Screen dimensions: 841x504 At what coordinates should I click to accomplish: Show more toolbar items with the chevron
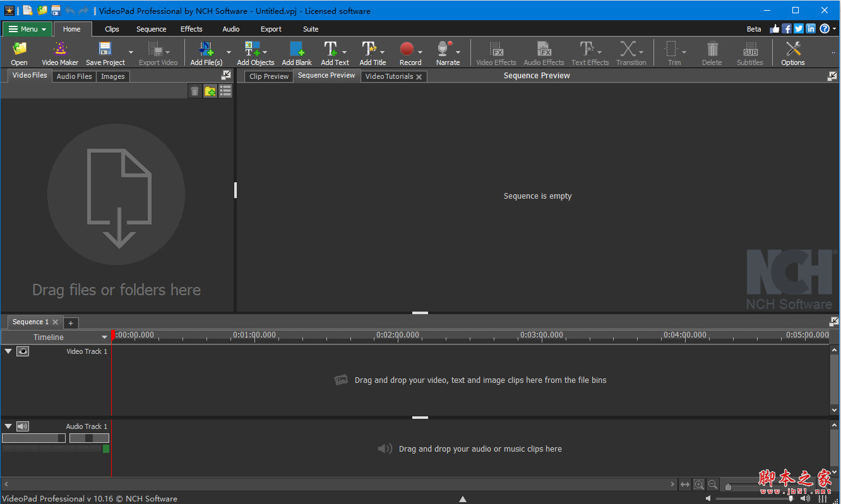point(833,52)
